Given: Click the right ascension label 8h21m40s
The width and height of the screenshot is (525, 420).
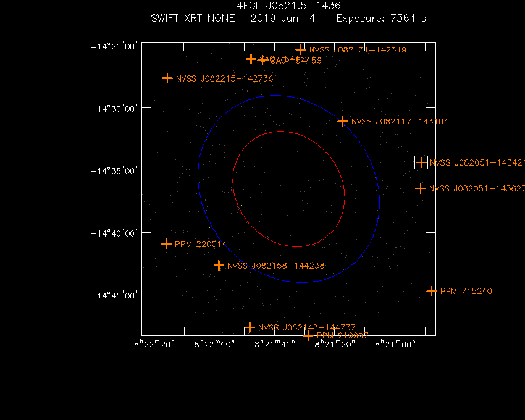Looking at the screenshot, I should pos(275,344).
